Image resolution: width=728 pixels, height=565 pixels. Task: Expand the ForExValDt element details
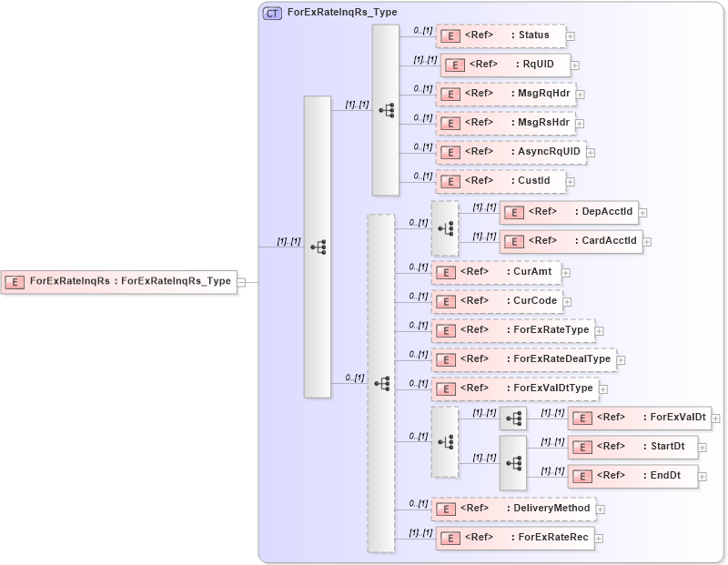click(714, 418)
